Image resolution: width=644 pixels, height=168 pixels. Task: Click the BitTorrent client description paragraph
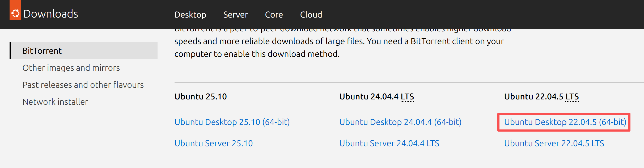(339, 47)
